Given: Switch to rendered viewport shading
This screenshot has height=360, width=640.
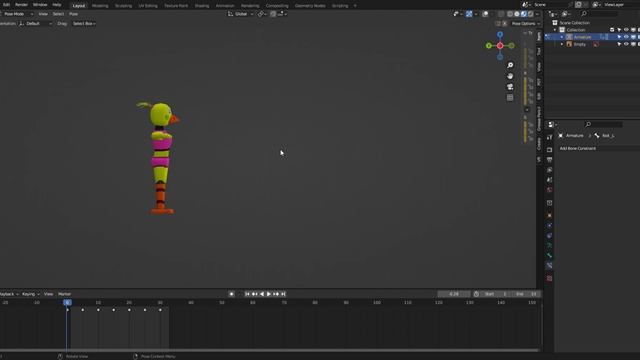Looking at the screenshot, I should (x=531, y=14).
